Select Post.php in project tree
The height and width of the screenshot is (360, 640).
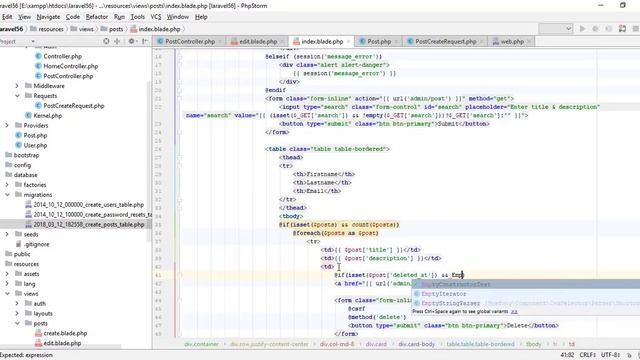pyautogui.click(x=35, y=136)
